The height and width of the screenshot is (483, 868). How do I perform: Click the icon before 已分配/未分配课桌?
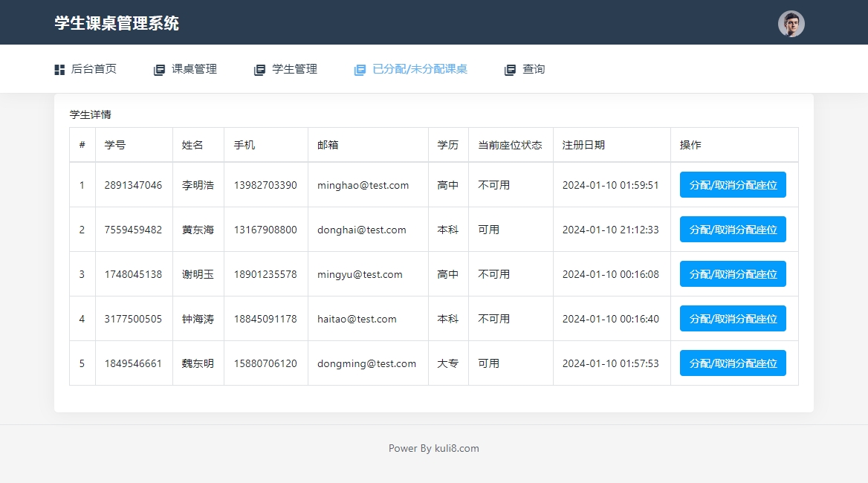pos(360,70)
